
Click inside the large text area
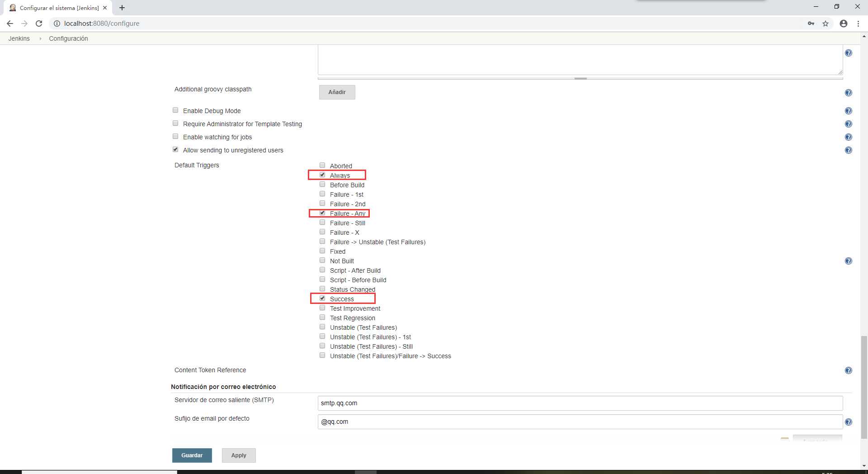coord(580,60)
